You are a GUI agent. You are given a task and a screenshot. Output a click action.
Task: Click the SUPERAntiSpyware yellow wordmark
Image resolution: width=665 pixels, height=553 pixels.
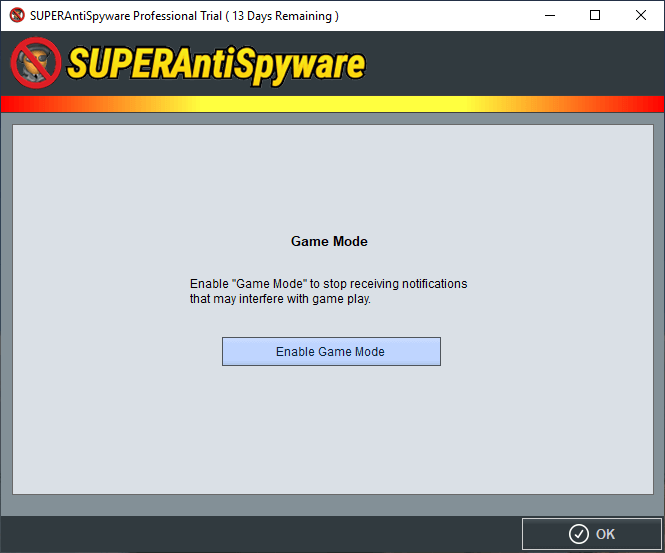pos(216,64)
